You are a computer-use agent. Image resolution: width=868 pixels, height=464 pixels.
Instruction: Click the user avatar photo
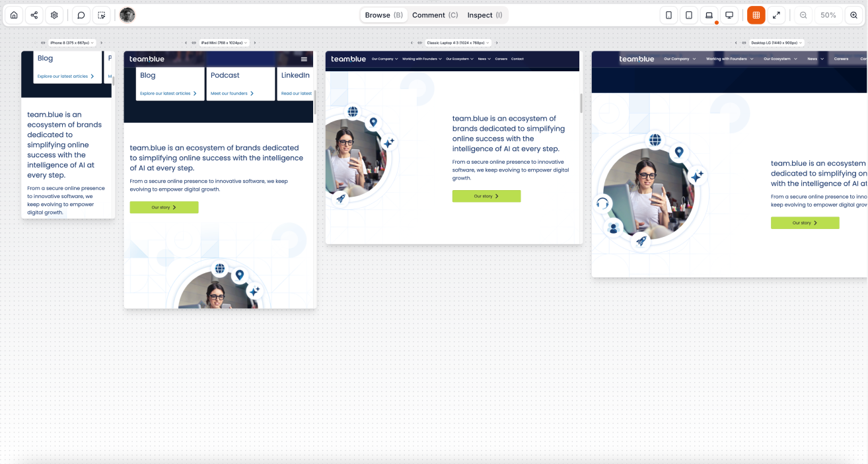(x=127, y=15)
